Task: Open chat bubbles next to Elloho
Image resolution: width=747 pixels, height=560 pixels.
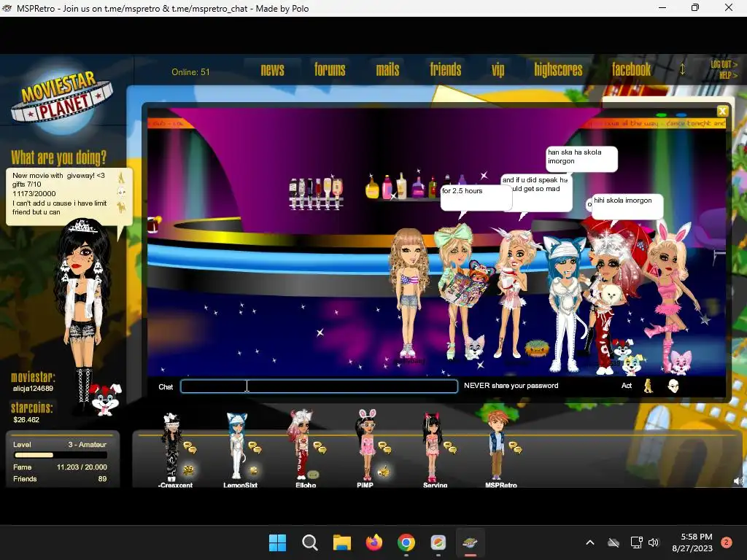Action: click(x=320, y=448)
